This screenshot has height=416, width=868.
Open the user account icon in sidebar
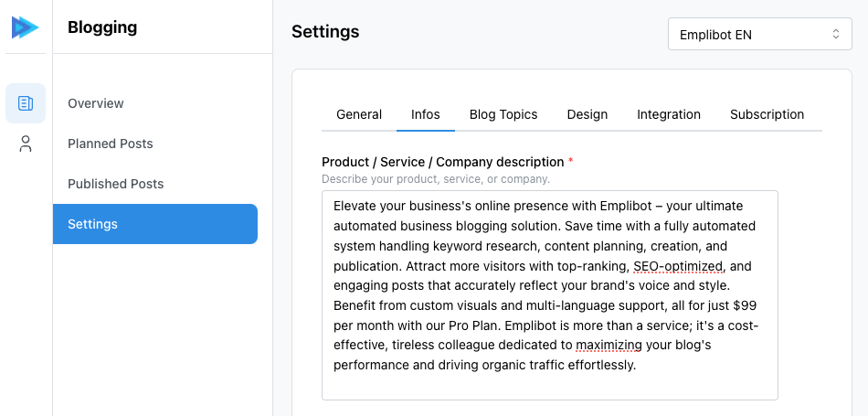tap(26, 144)
